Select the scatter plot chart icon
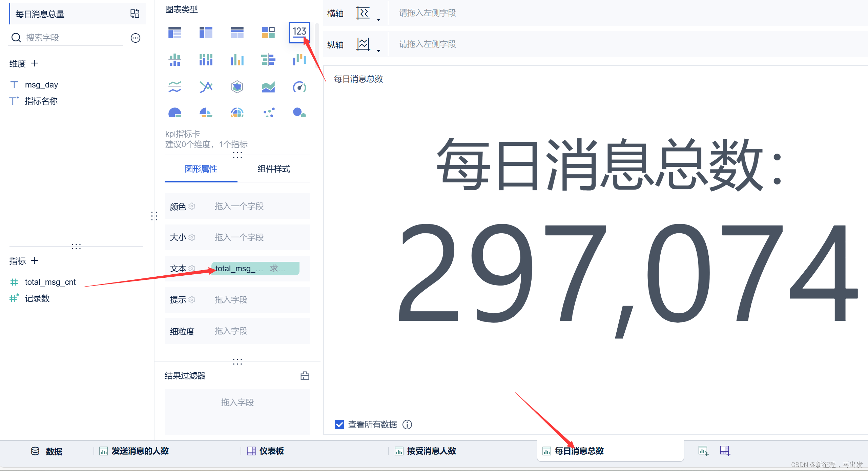 coord(268,113)
